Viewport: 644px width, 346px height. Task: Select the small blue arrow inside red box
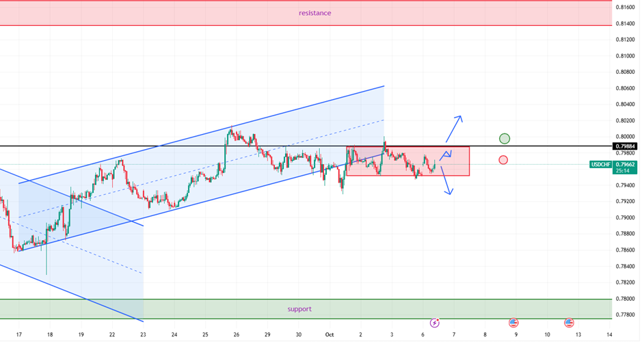(x=446, y=154)
